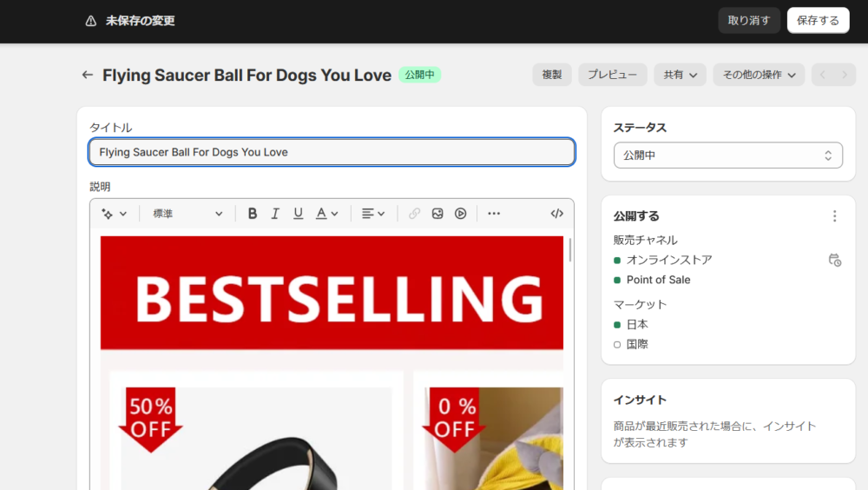Toggle underline formatting in the toolbar

click(299, 214)
